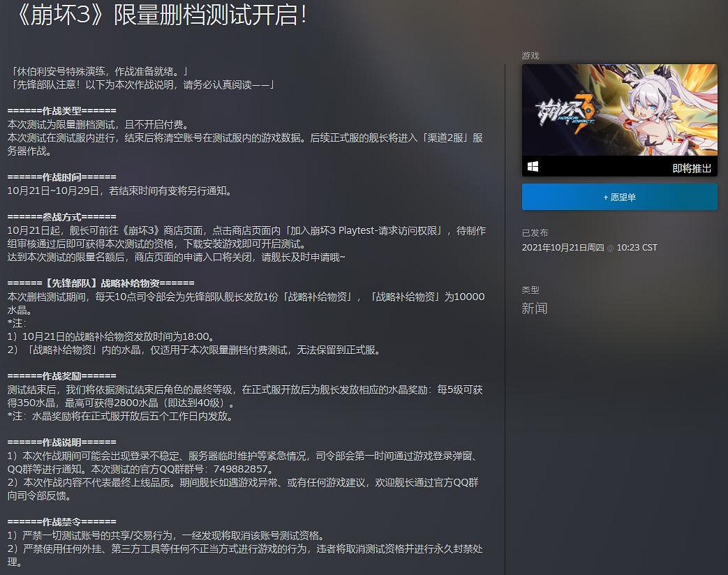
Task: Click the 类型 sidebar heading
Action: coord(530,290)
